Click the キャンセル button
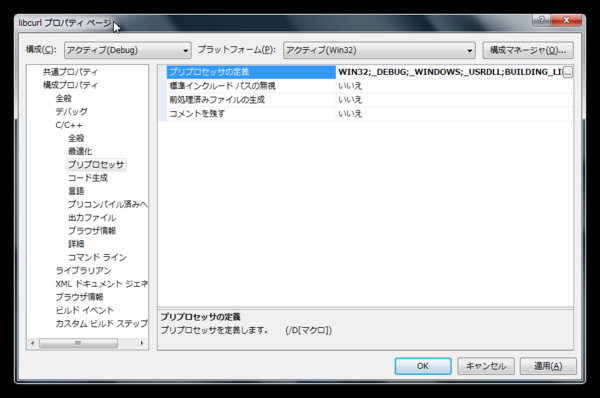This screenshot has width=600, height=398. (486, 366)
